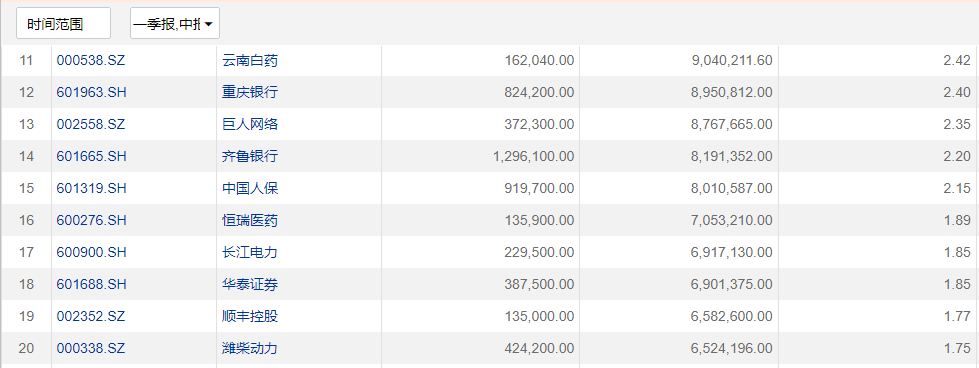Open 云南白药 stock name link
Image resolution: width=979 pixels, height=368 pixels.
tap(250, 61)
